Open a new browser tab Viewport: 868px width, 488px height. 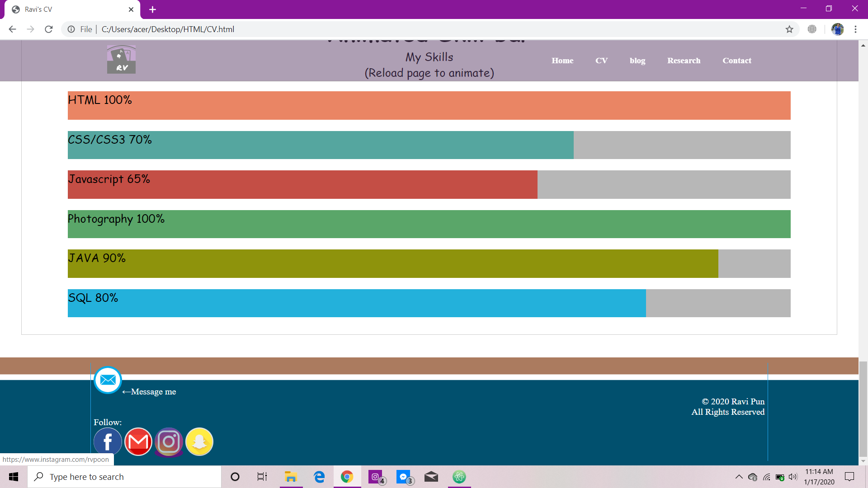point(152,9)
